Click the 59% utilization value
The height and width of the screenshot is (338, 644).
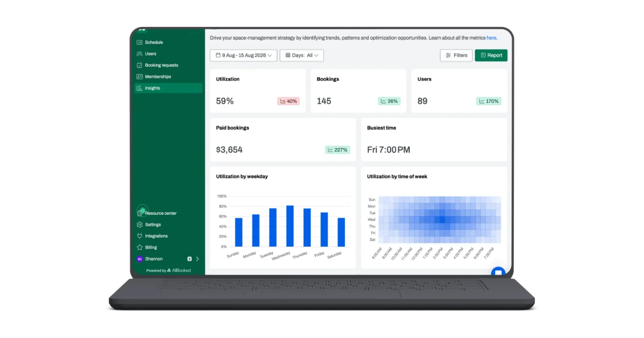pyautogui.click(x=225, y=101)
